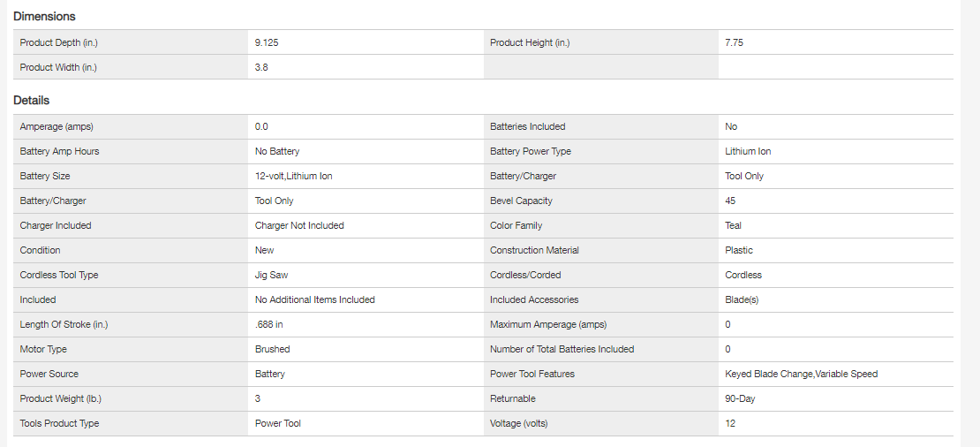The width and height of the screenshot is (980, 447).
Task: Select the Teal color family value
Action: [733, 225]
